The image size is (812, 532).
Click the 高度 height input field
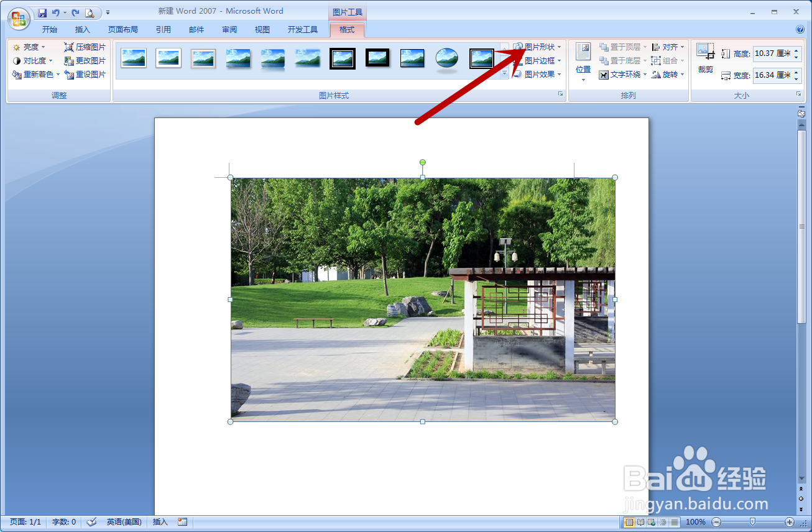(x=772, y=54)
